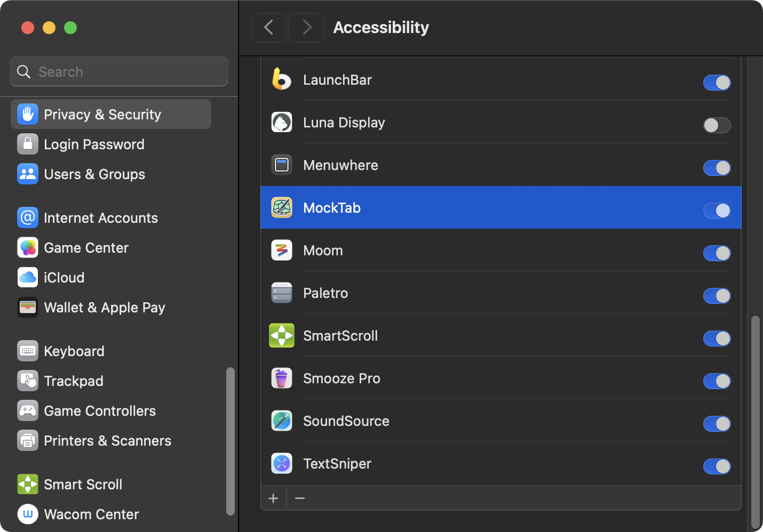Click the SmartScroll app icon in list
This screenshot has width=763, height=532.
[282, 335]
